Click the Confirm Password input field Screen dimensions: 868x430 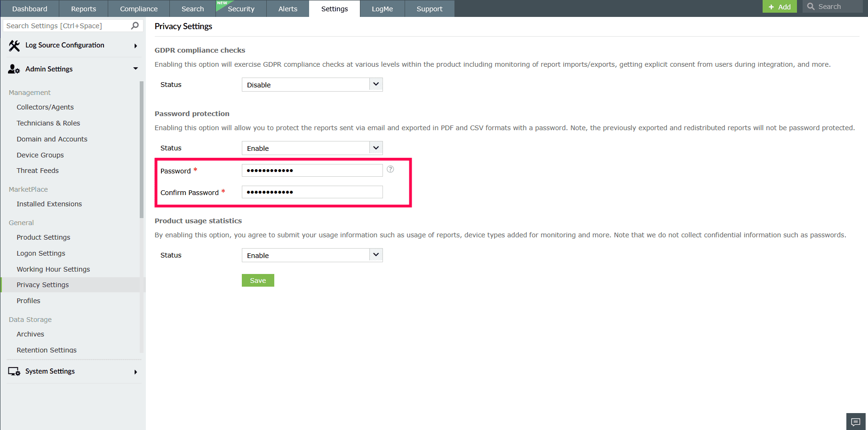[311, 192]
